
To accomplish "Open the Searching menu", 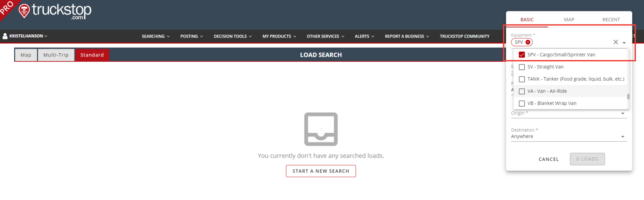I will pyautogui.click(x=155, y=36).
